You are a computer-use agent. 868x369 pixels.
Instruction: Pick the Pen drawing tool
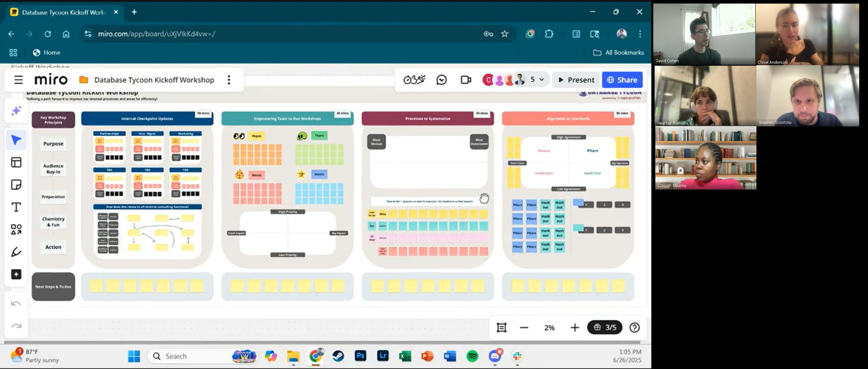(x=16, y=252)
